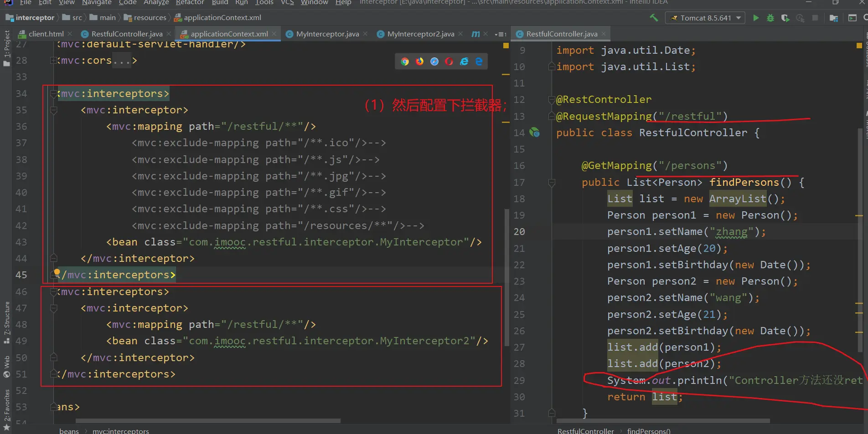This screenshot has width=868, height=434.
Task: Open Project Structure folder icon
Action: 834,18
